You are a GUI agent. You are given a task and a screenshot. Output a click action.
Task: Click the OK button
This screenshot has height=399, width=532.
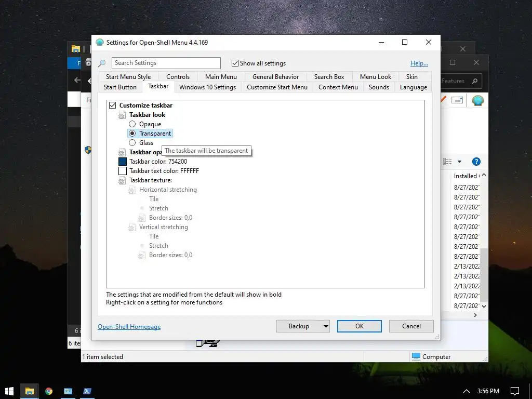coord(360,326)
